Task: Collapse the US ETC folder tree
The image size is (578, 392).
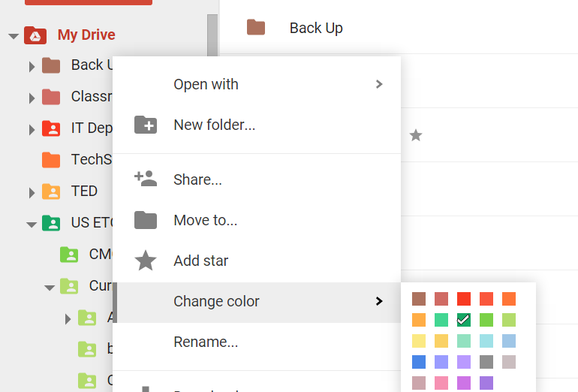Action: coord(32,223)
